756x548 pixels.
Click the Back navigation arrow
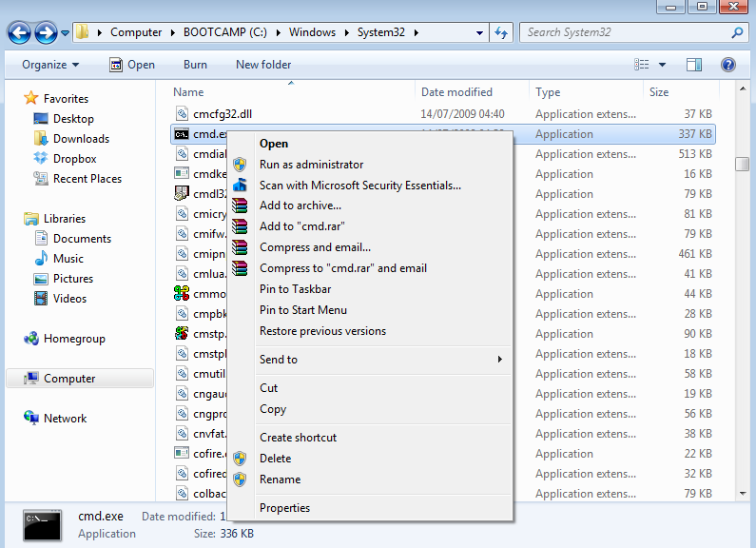coord(19,32)
